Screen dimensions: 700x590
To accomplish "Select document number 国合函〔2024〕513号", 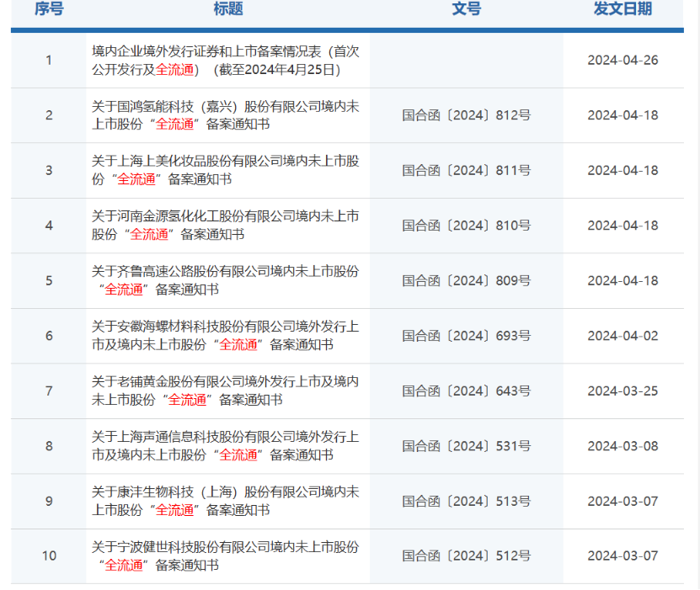I will [x=467, y=502].
